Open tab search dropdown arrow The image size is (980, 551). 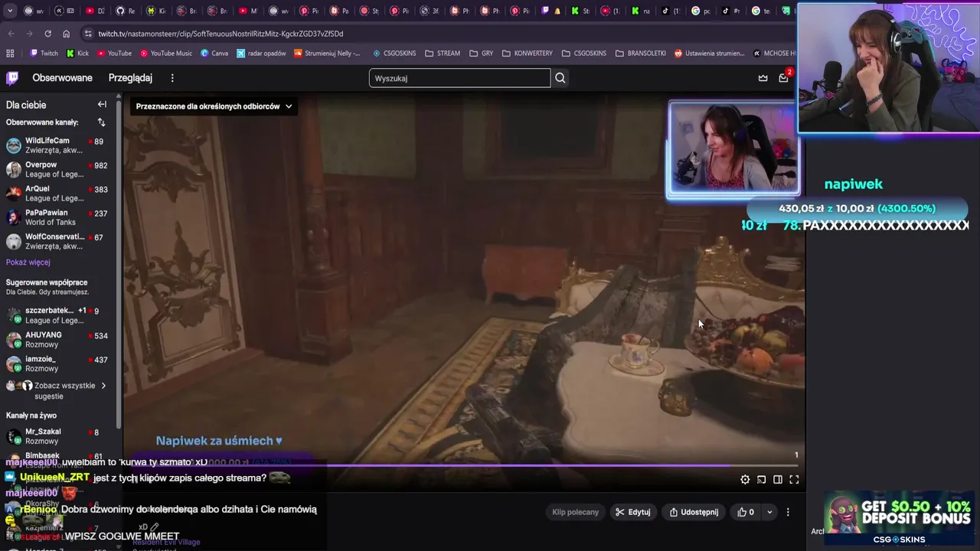coord(10,11)
